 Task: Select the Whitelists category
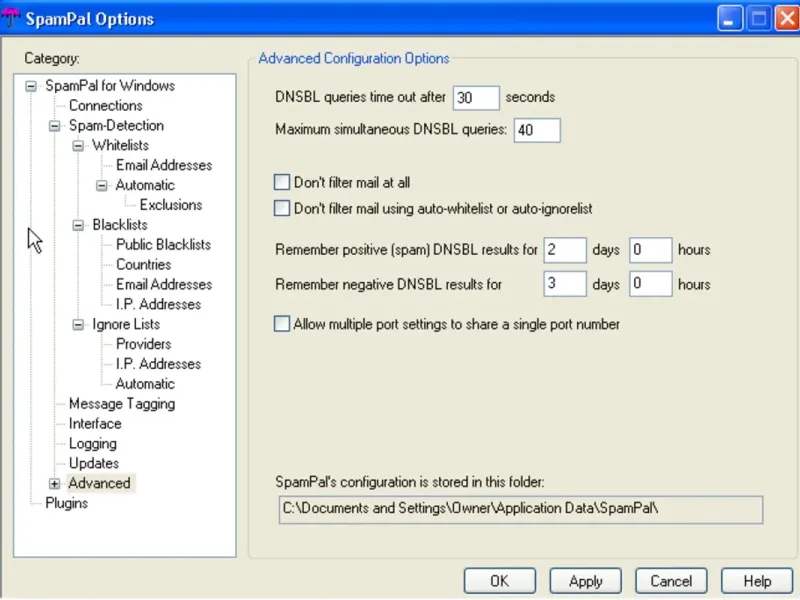click(x=120, y=145)
